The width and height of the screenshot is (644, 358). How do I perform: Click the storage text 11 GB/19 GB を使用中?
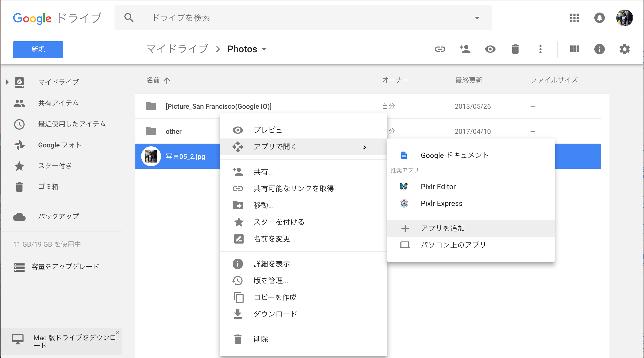(47, 244)
